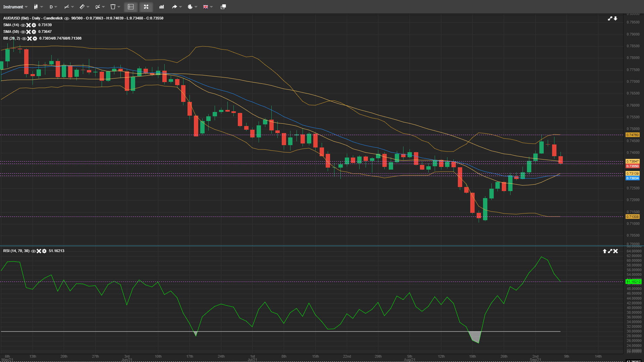644x362 pixels.
Task: Click the RSI (14, 70, 30) label
Action: click(x=16, y=251)
